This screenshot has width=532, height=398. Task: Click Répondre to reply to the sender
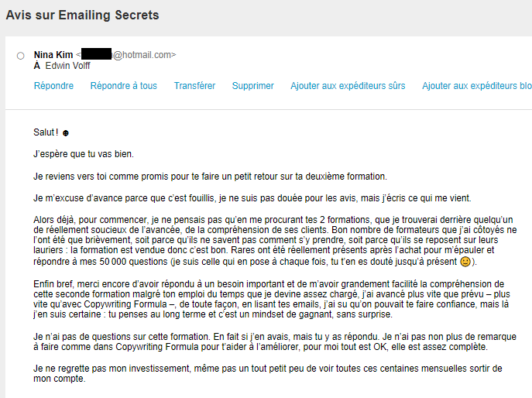(53, 86)
